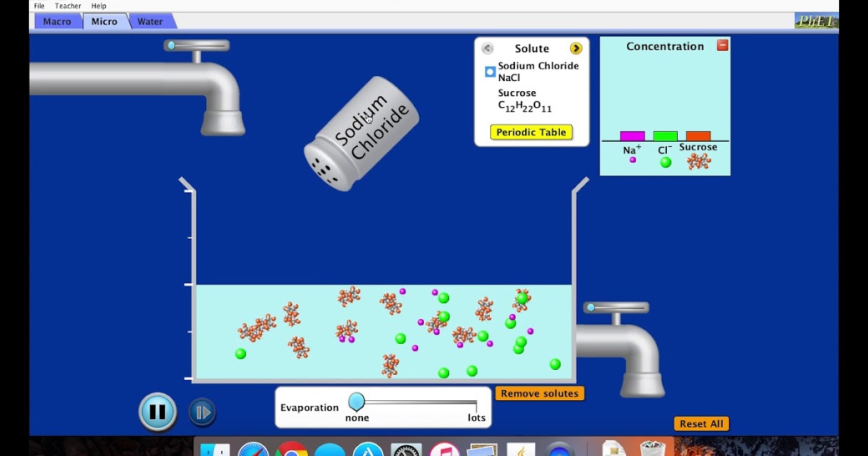Open Trash in the dock

coord(652,448)
